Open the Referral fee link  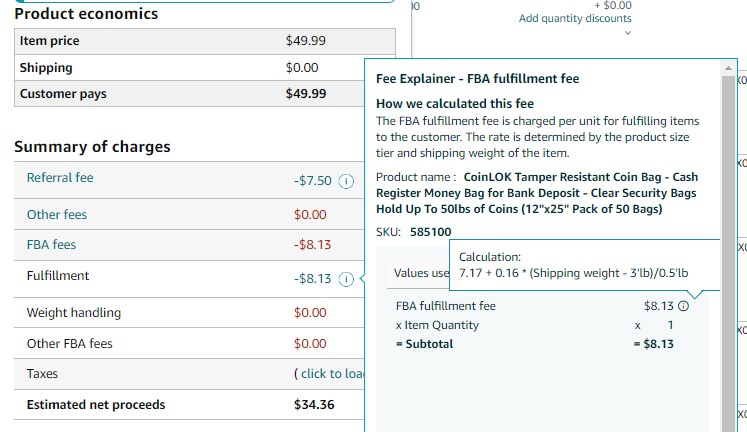click(60, 178)
